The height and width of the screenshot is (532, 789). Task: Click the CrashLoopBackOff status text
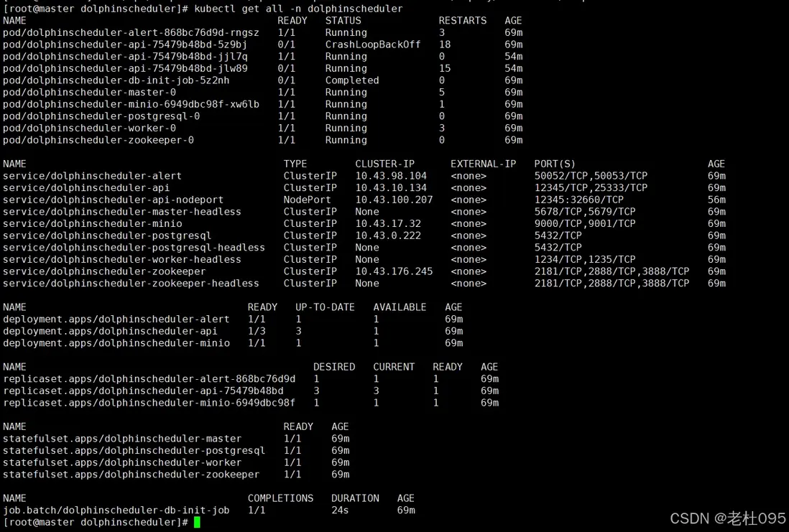[x=372, y=45]
